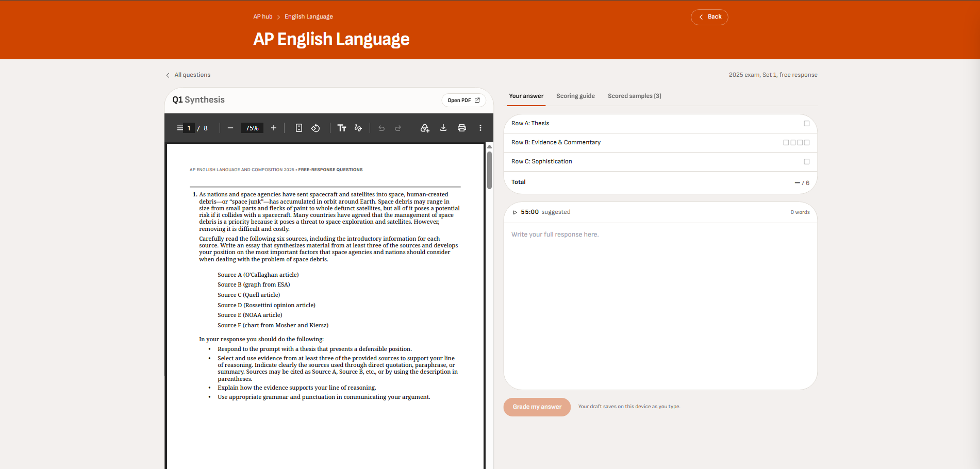Open the PDF sidebar menu icon
980x469 pixels.
179,128
